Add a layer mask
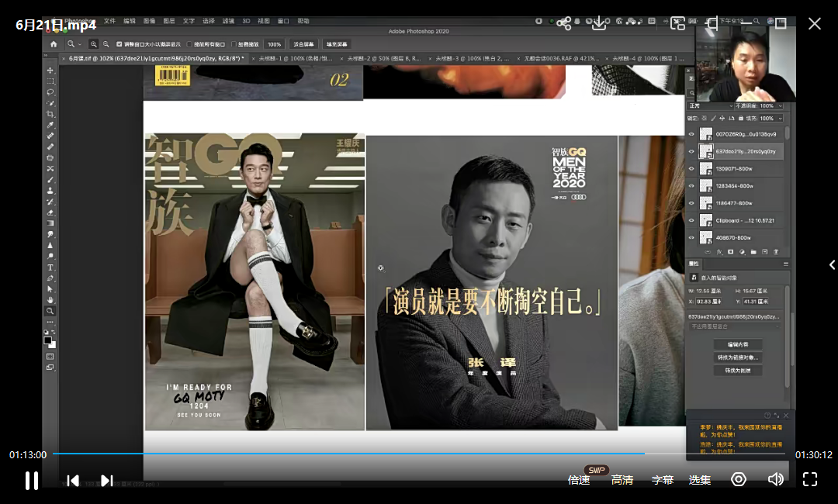 pos(731,252)
